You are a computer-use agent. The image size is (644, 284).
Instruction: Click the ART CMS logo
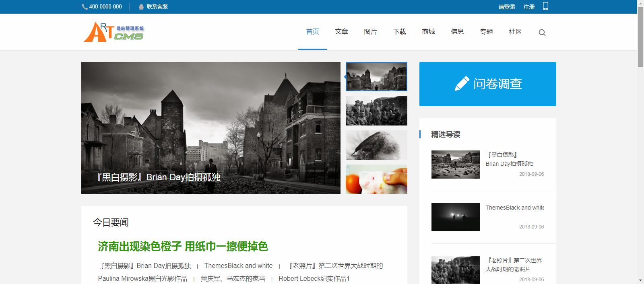(x=114, y=32)
